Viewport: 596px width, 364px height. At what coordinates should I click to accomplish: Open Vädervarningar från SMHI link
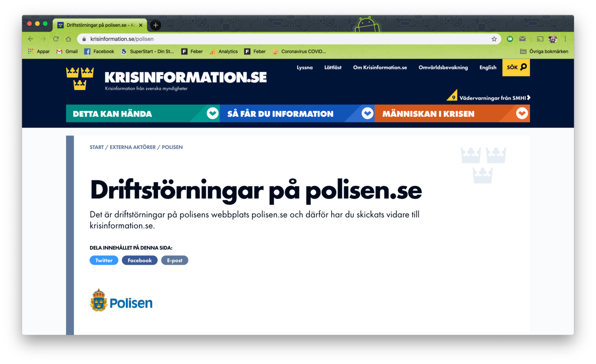(495, 98)
